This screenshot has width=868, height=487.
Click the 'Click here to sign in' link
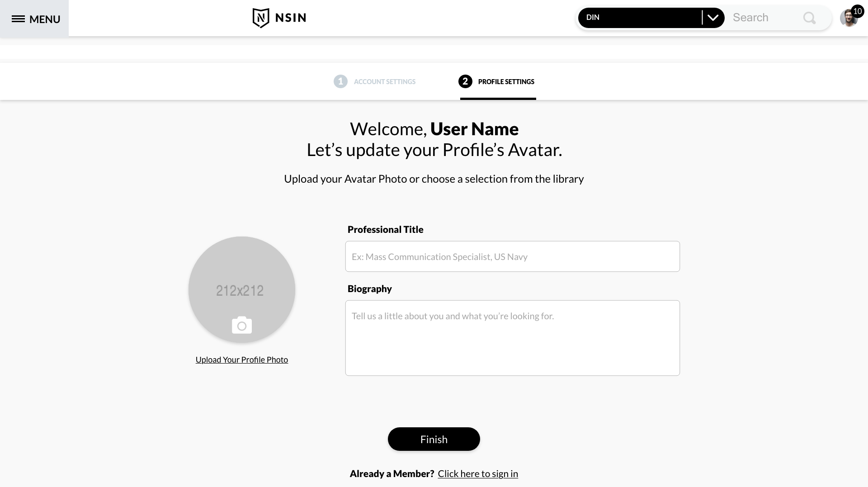pyautogui.click(x=478, y=474)
